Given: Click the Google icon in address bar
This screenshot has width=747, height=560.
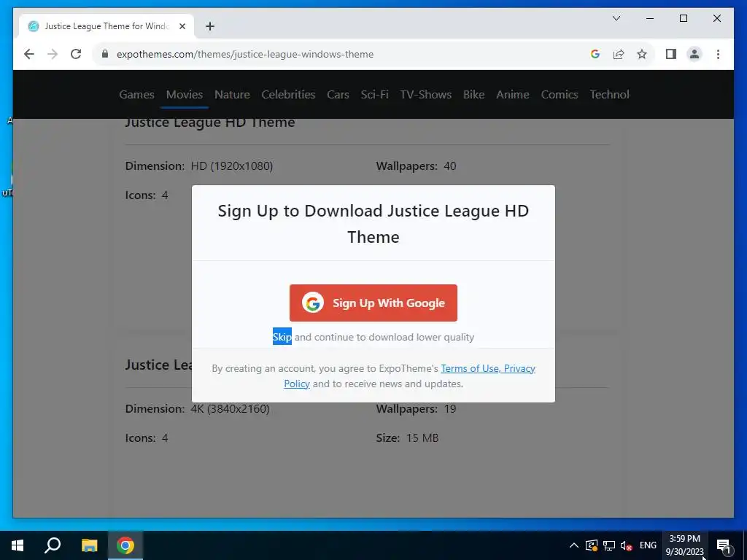Looking at the screenshot, I should tap(595, 54).
